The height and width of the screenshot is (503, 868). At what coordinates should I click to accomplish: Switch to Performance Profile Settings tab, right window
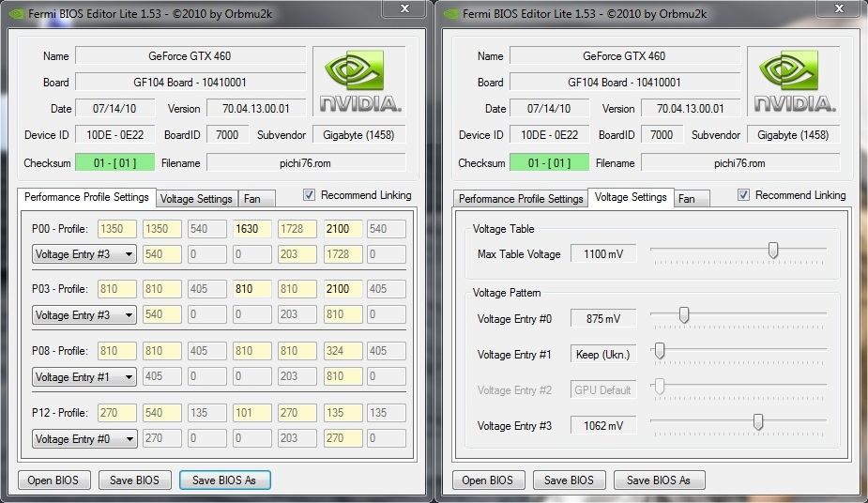pos(521,199)
